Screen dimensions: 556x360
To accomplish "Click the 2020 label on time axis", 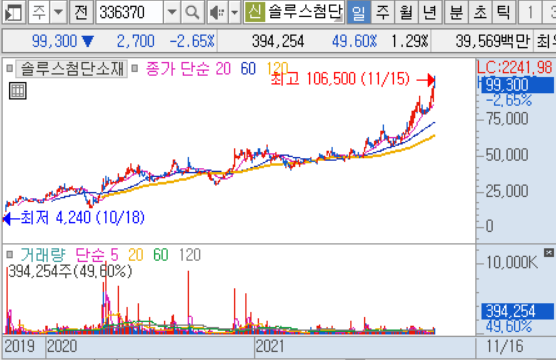I will click(62, 346).
